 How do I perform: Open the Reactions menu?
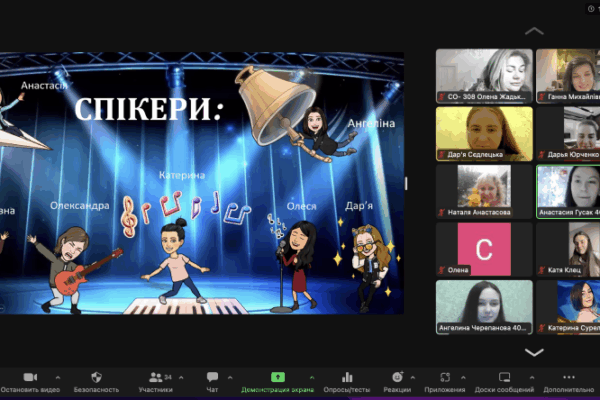click(397, 376)
